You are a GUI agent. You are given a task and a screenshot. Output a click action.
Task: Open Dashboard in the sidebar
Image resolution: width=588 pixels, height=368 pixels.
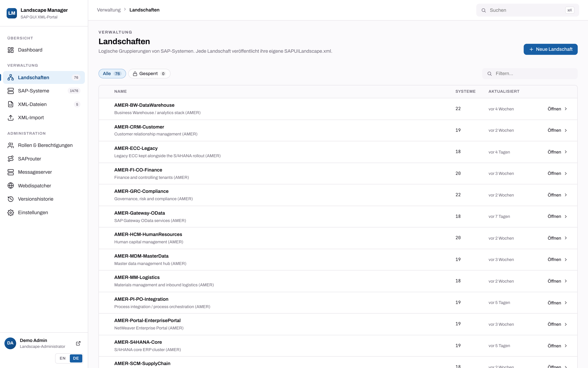point(44,50)
